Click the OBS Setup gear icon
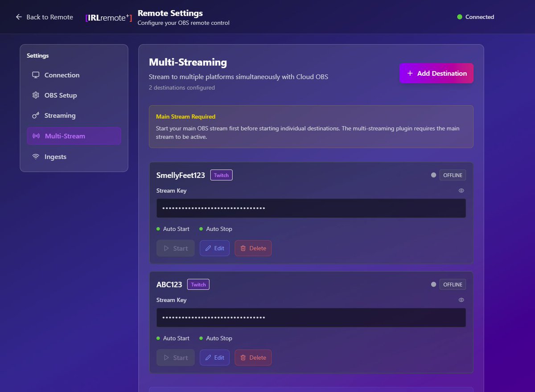535x392 pixels. pos(36,95)
